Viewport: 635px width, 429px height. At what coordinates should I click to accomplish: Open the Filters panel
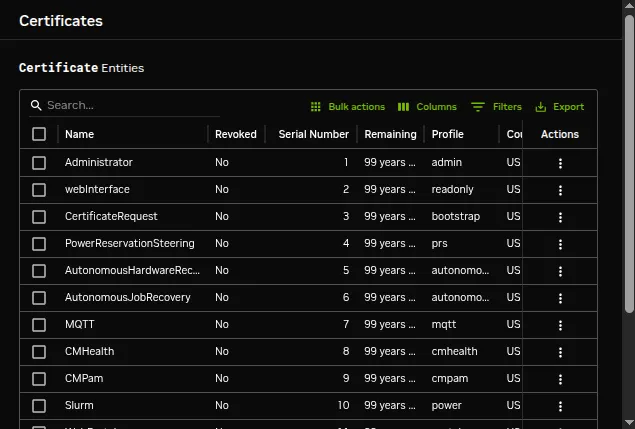click(x=496, y=107)
